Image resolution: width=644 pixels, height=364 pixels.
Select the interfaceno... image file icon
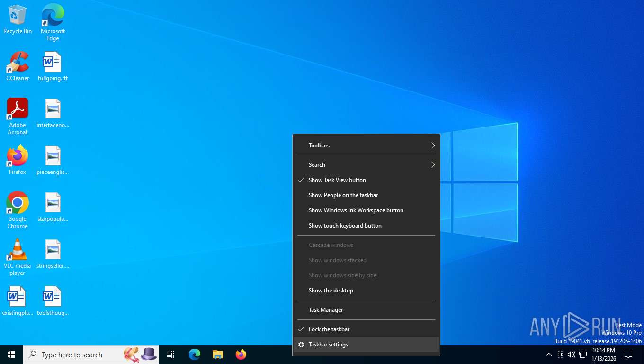pyautogui.click(x=53, y=113)
